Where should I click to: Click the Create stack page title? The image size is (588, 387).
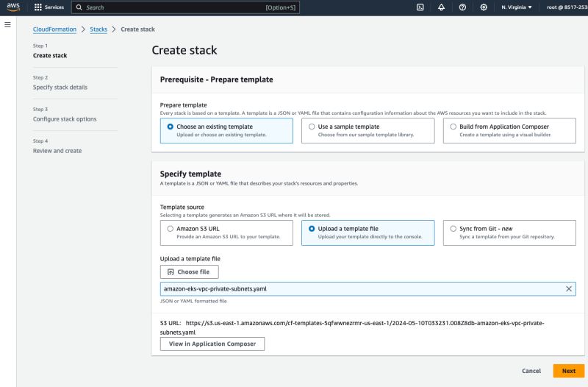pyautogui.click(x=184, y=50)
